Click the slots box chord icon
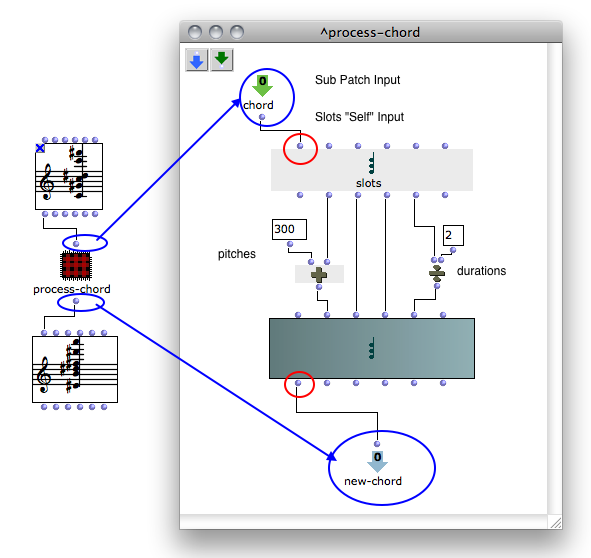 pos(372,163)
